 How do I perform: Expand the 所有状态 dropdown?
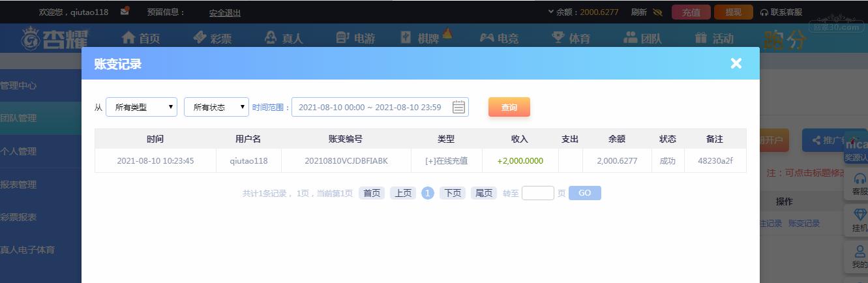tap(217, 107)
